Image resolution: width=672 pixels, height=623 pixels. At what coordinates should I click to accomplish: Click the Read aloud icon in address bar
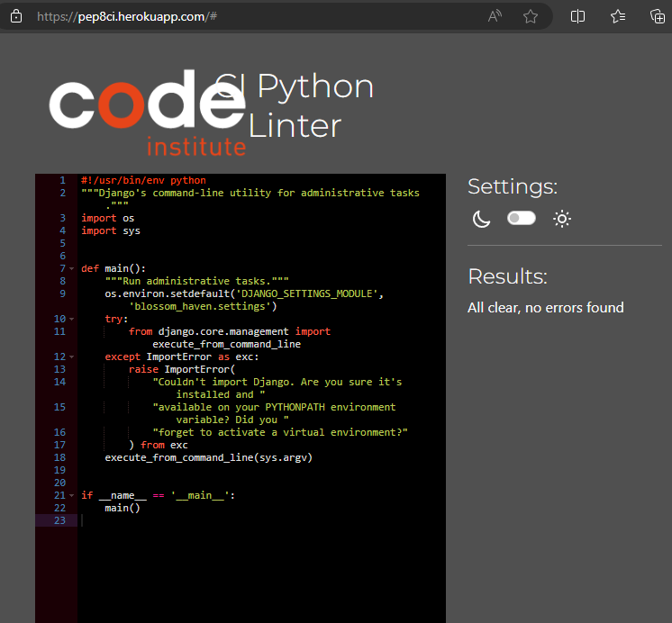pyautogui.click(x=495, y=17)
